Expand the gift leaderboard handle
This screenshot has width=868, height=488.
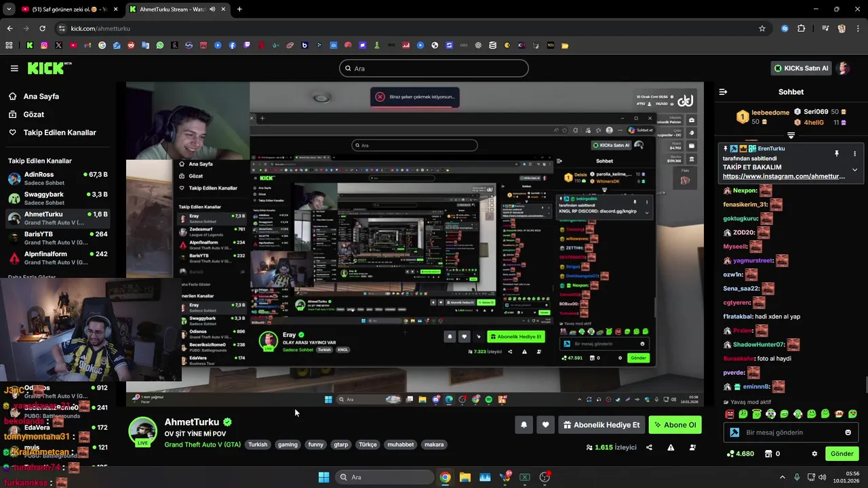coord(791,135)
